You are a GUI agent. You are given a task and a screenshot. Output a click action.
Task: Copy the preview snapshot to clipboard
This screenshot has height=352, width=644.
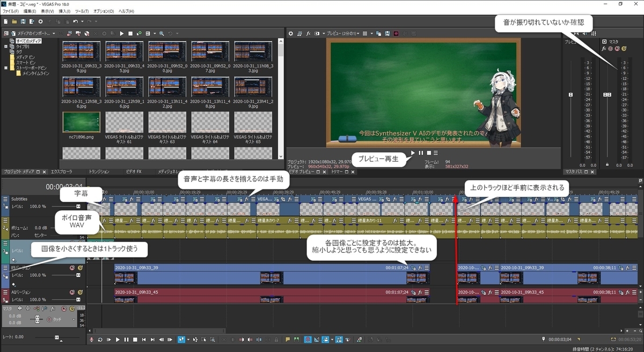point(378,33)
